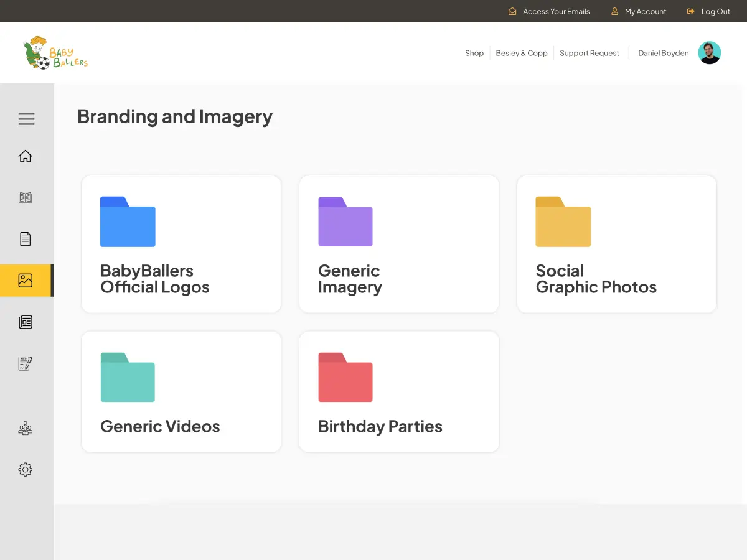This screenshot has width=747, height=560.
Task: Open the open-book icon in sidebar
Action: pos(26,198)
